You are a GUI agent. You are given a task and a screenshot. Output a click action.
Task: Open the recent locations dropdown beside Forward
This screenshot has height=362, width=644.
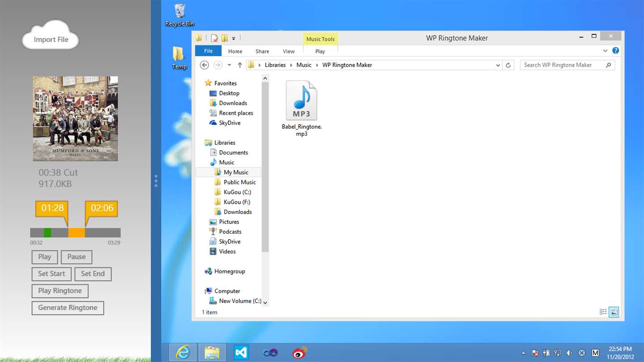pyautogui.click(x=229, y=65)
